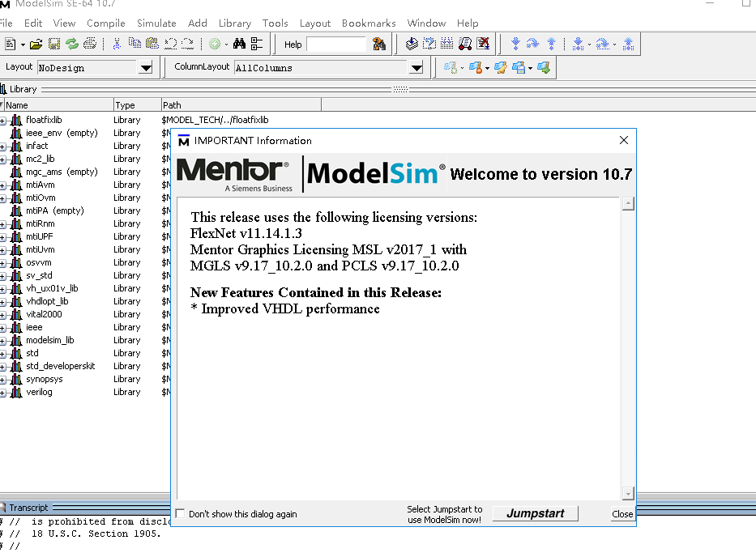Viewport: 756px width, 557px height.
Task: Click the Transcript panel title
Action: click(29, 508)
